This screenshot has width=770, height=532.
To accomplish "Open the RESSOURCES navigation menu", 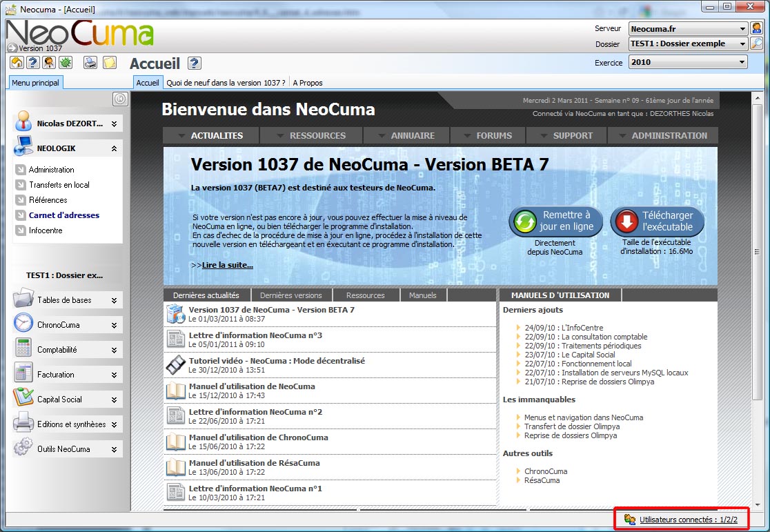I will coord(311,135).
